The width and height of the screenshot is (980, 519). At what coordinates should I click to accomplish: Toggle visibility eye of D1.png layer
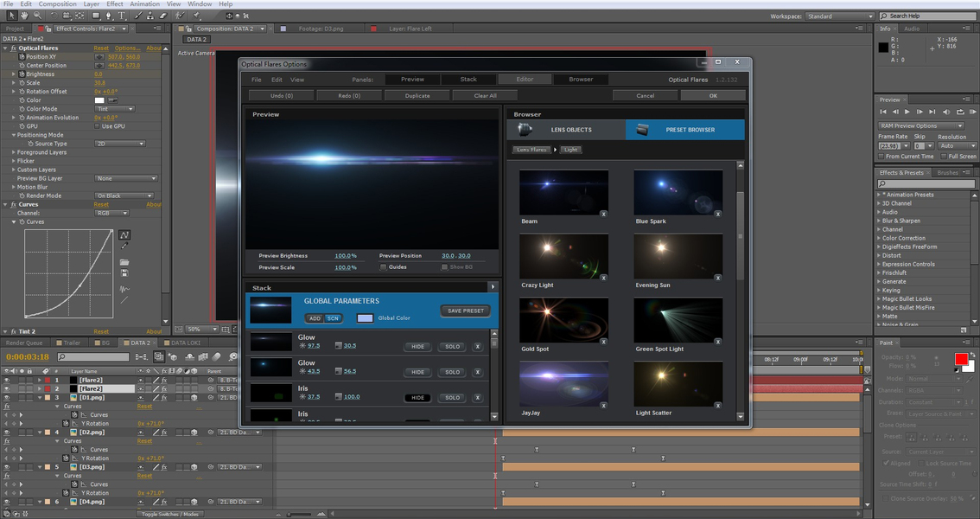point(7,398)
